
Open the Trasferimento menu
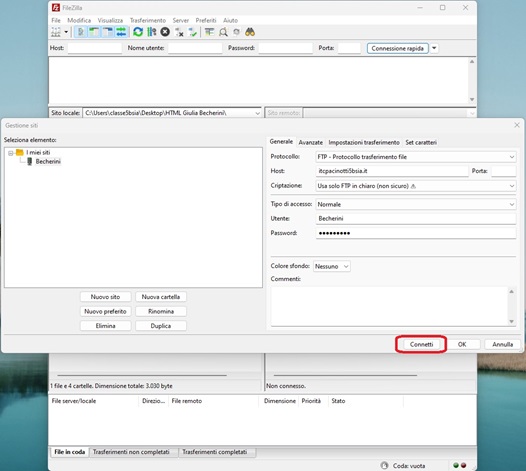(148, 20)
